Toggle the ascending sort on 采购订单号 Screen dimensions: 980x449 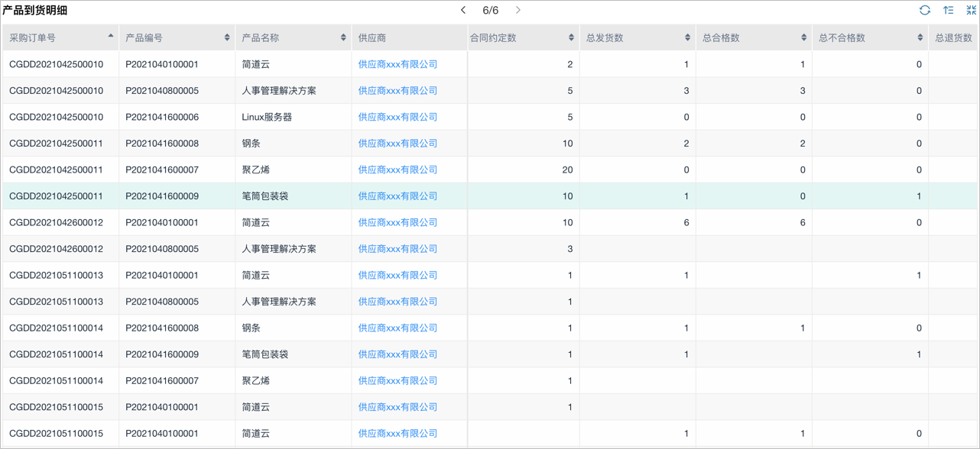pyautogui.click(x=109, y=36)
